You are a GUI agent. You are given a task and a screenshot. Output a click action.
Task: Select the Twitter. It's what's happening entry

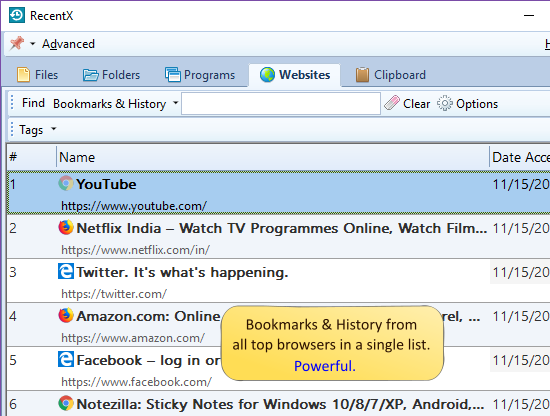tap(182, 272)
